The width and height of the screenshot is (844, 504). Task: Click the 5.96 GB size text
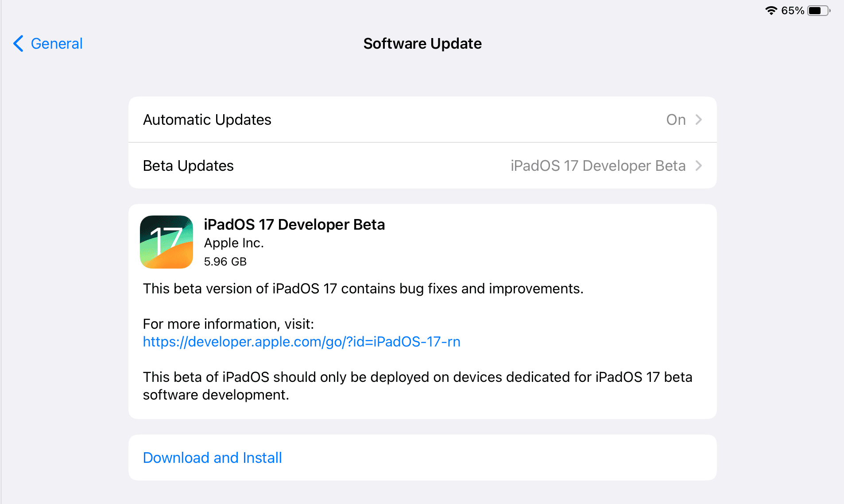coord(225,262)
